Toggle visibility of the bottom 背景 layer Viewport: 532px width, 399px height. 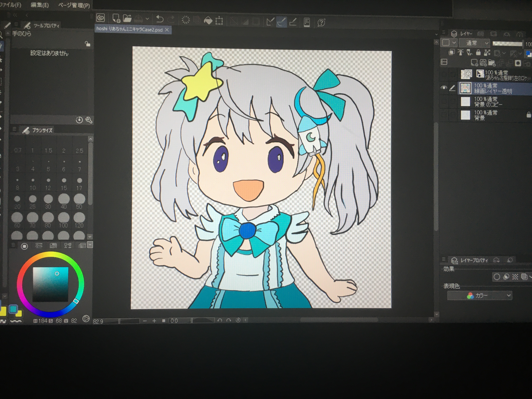point(444,115)
